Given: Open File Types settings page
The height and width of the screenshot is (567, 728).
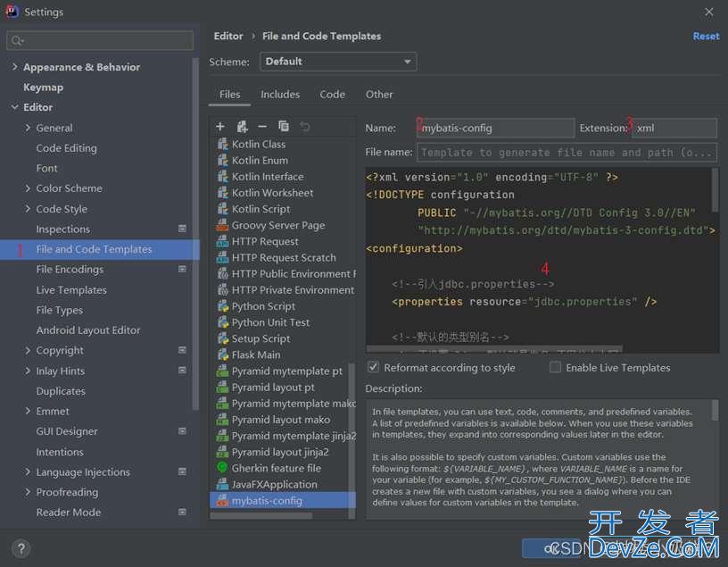Looking at the screenshot, I should [60, 310].
